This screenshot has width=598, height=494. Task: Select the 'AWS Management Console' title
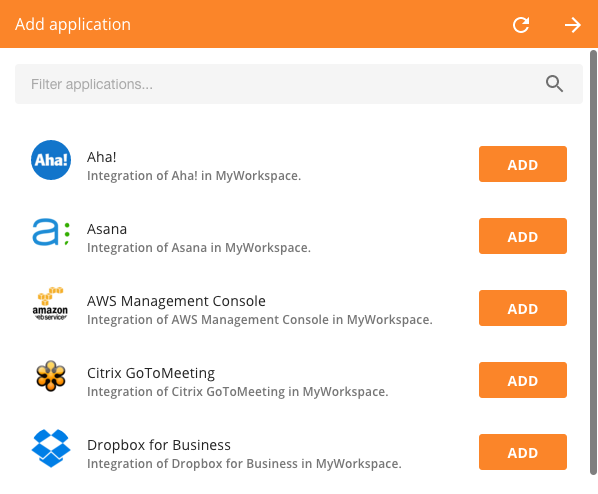tap(176, 301)
